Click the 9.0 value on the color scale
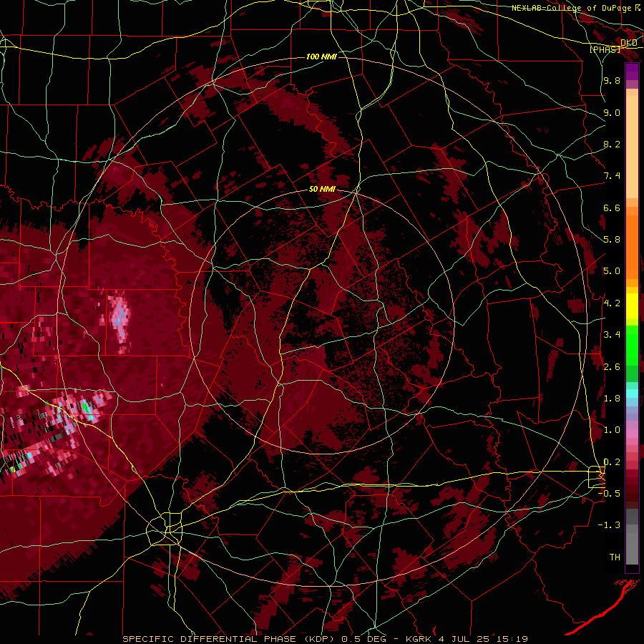 tap(612, 112)
